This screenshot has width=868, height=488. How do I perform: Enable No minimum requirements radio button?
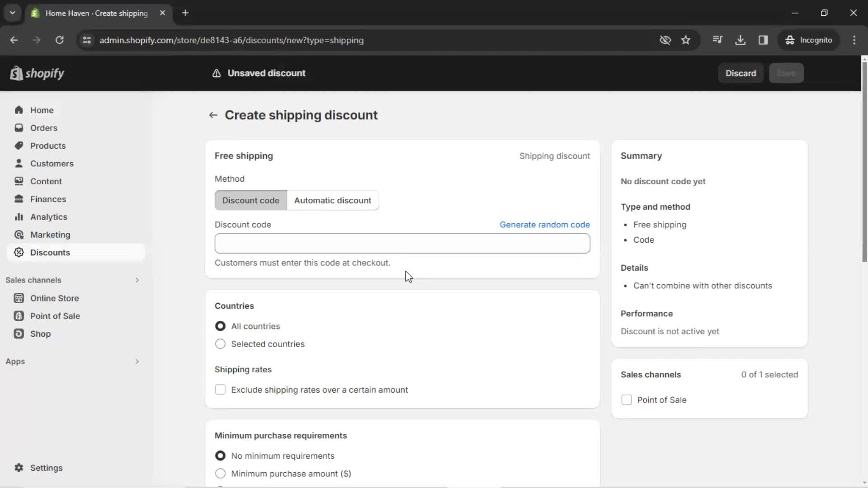[x=221, y=455]
